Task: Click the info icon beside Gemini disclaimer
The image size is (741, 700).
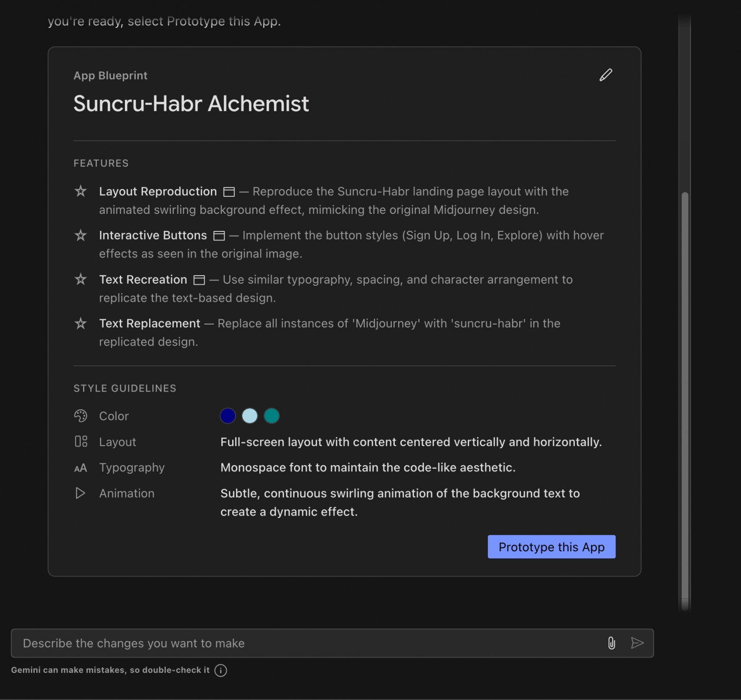Action: (x=221, y=670)
